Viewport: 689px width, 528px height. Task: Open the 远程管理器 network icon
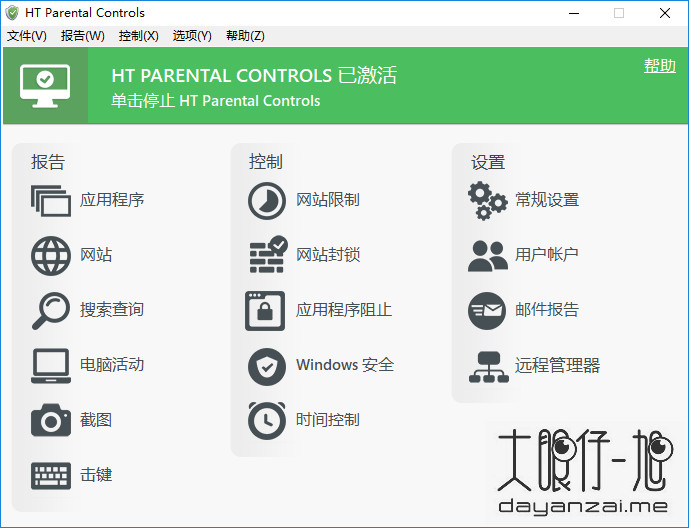pyautogui.click(x=489, y=367)
